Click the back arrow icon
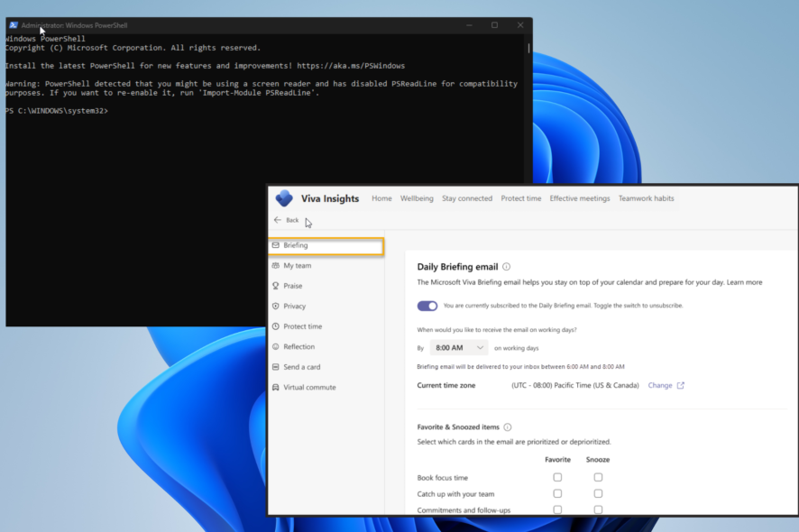Image resolution: width=799 pixels, height=532 pixels. click(x=277, y=220)
